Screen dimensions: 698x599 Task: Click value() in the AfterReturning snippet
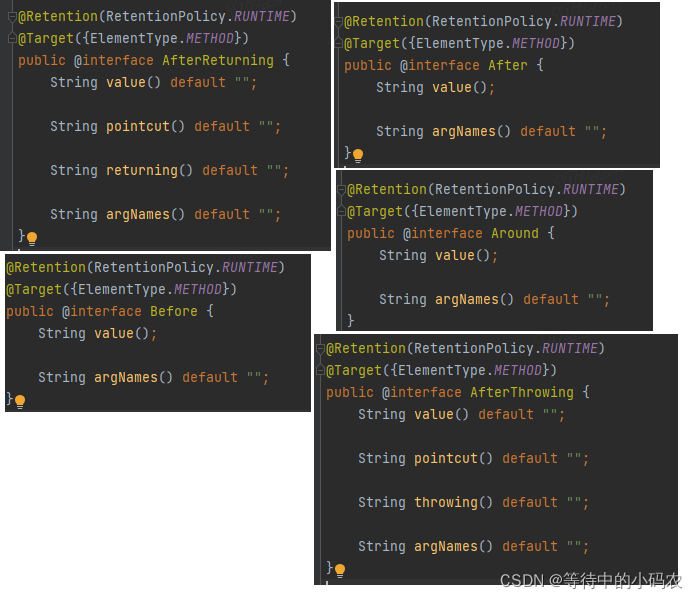coord(133,83)
